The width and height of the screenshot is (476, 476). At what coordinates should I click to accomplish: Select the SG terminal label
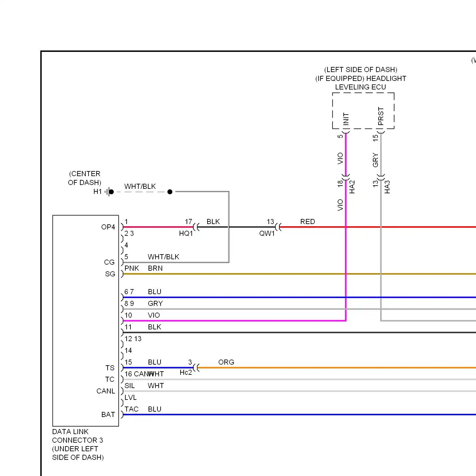(110, 274)
